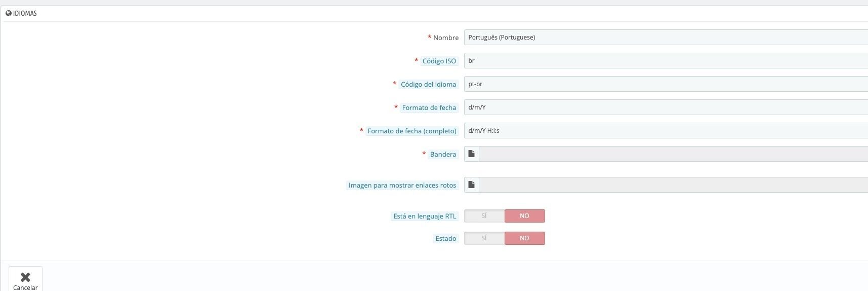The height and width of the screenshot is (291, 868).
Task: Click into the Código ISO field
Action: pyautogui.click(x=666, y=60)
